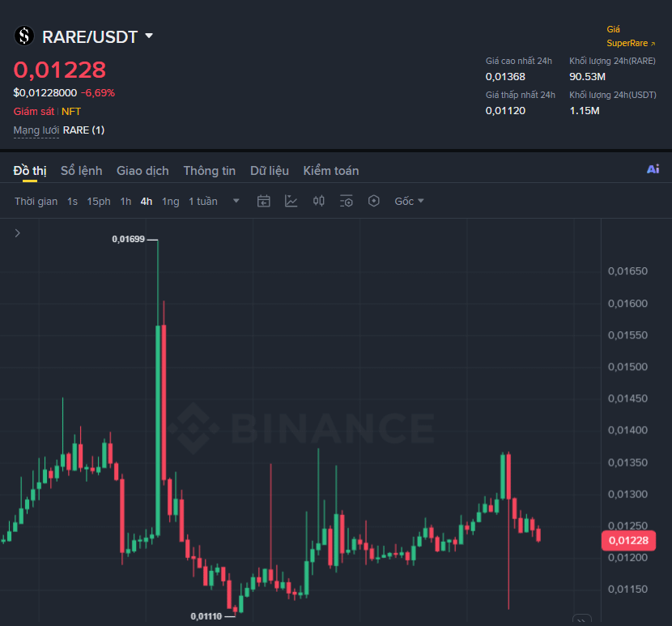Select the 1s time interval

pyautogui.click(x=72, y=201)
